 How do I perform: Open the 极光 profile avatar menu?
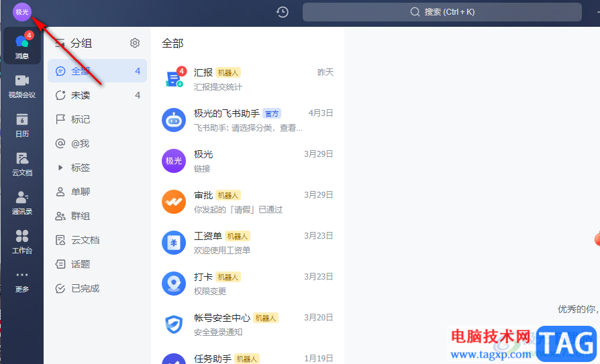click(x=21, y=12)
